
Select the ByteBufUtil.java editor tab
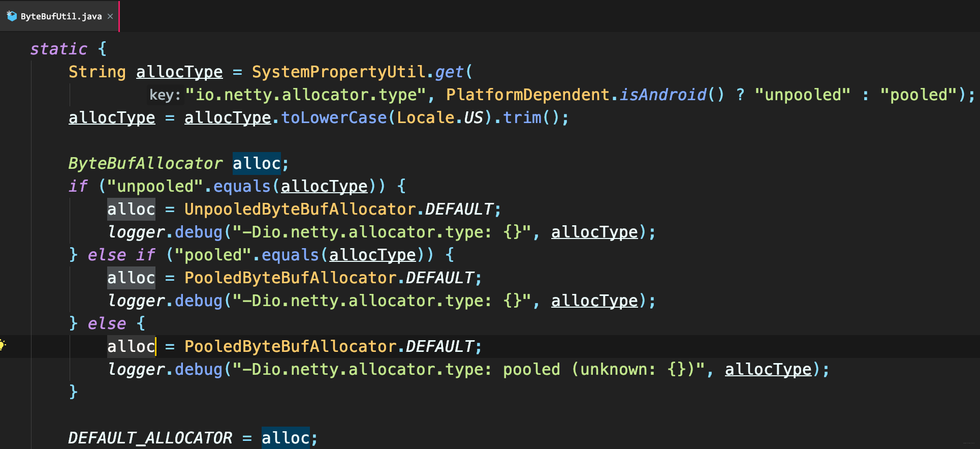click(x=61, y=16)
